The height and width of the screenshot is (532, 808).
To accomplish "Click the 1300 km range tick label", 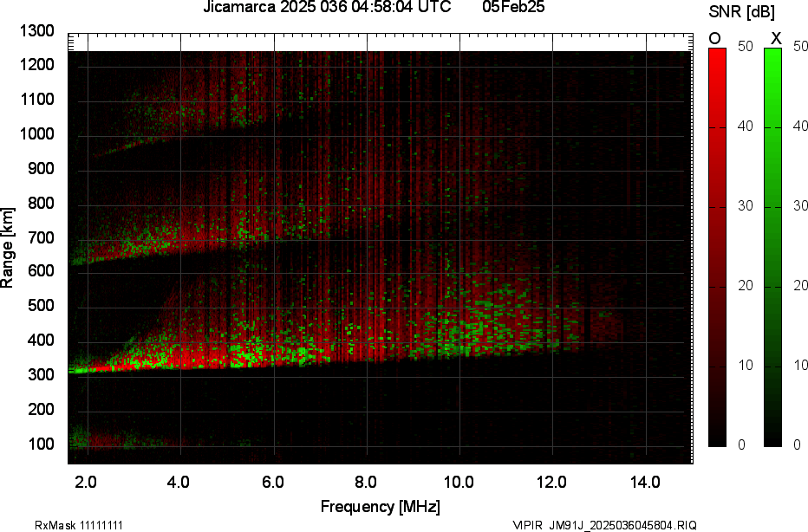I will [37, 31].
